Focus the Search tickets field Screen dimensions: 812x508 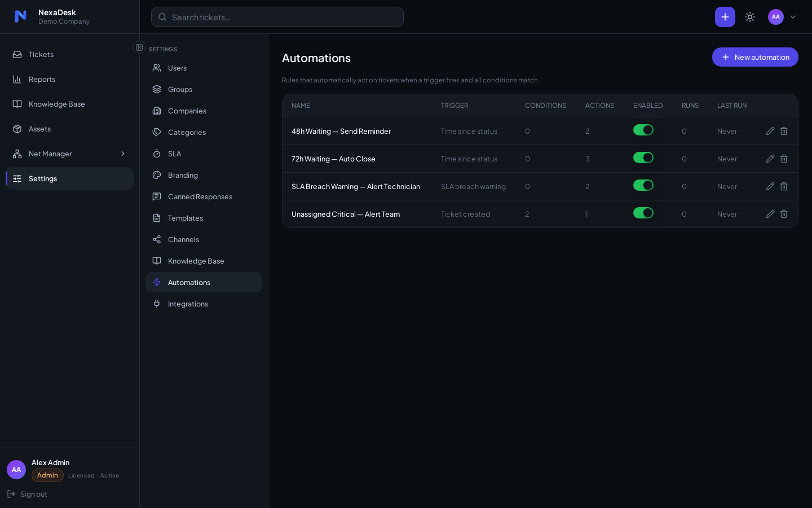click(277, 17)
